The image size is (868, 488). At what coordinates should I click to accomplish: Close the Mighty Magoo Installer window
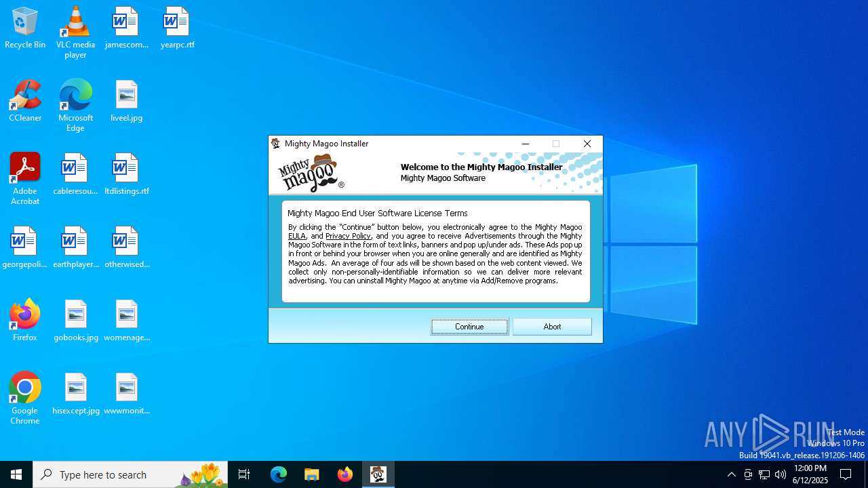pos(587,144)
